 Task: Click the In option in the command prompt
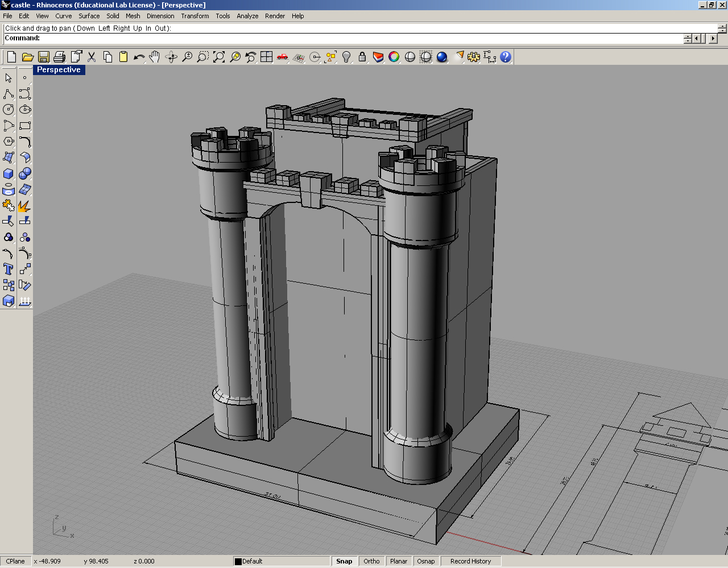[148, 28]
